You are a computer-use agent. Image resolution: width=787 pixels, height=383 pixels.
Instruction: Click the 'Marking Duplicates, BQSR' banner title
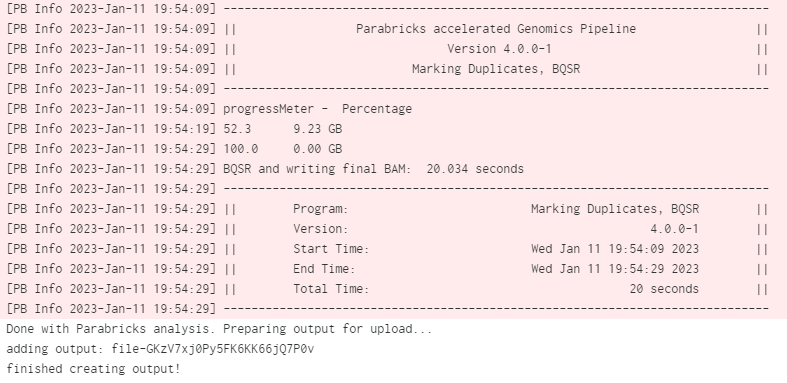tap(496, 69)
